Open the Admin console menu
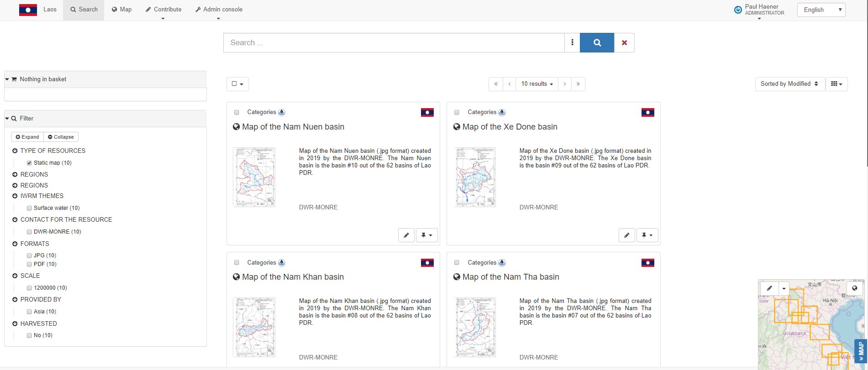The image size is (868, 370). [219, 10]
